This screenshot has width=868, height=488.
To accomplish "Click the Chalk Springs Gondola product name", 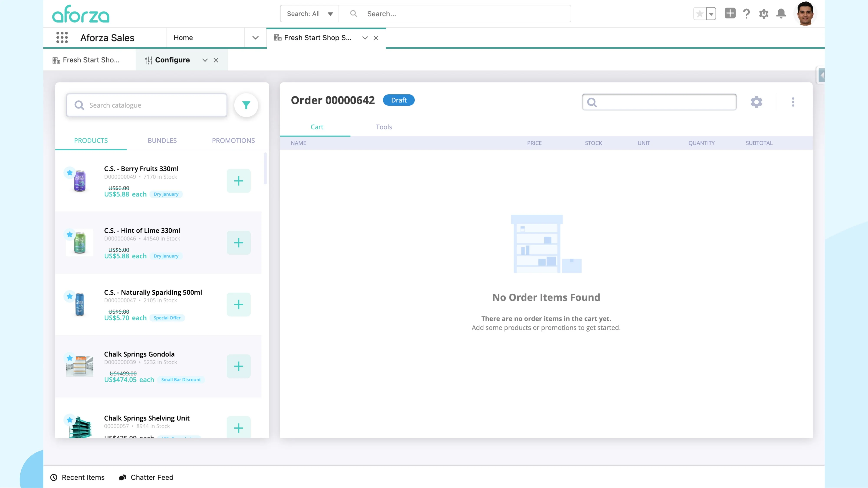I will coord(139,354).
